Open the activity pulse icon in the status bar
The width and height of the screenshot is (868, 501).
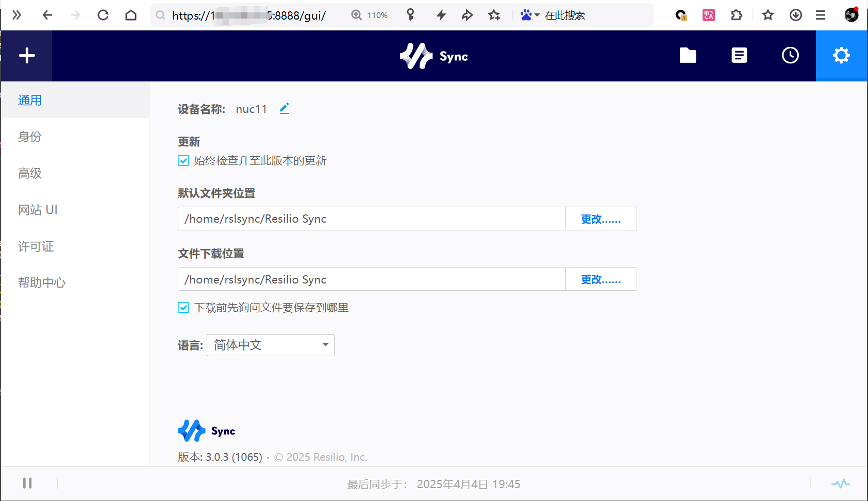coord(840,483)
